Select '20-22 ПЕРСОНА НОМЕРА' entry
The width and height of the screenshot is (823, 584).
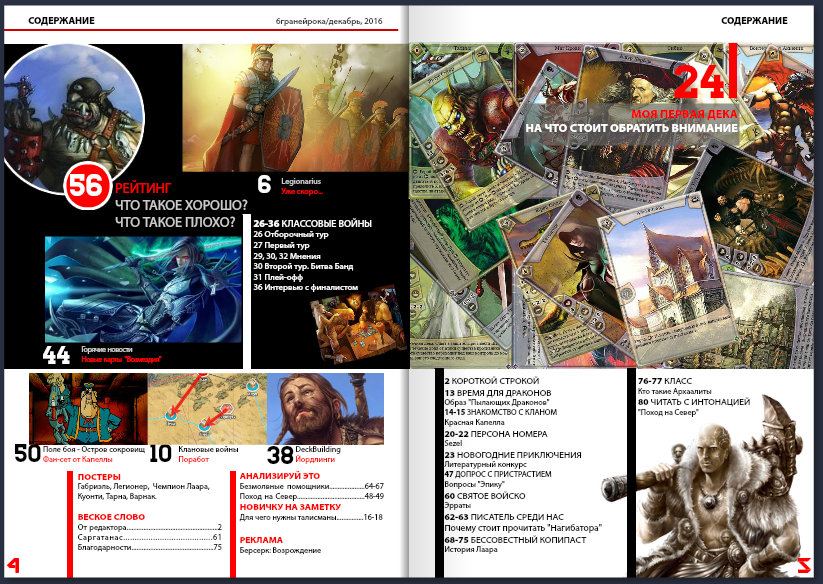(496, 434)
